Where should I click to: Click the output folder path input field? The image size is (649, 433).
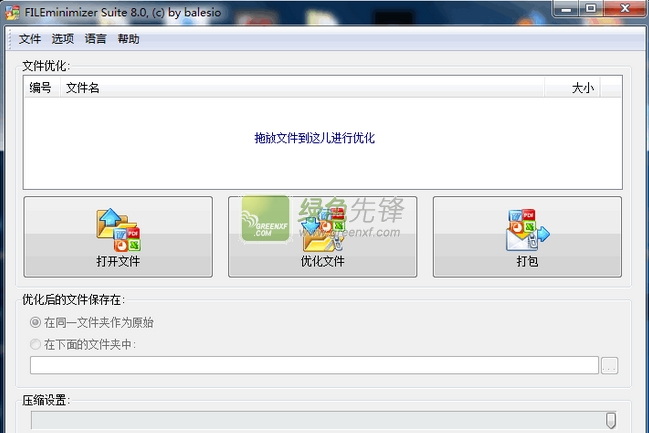click(x=314, y=365)
